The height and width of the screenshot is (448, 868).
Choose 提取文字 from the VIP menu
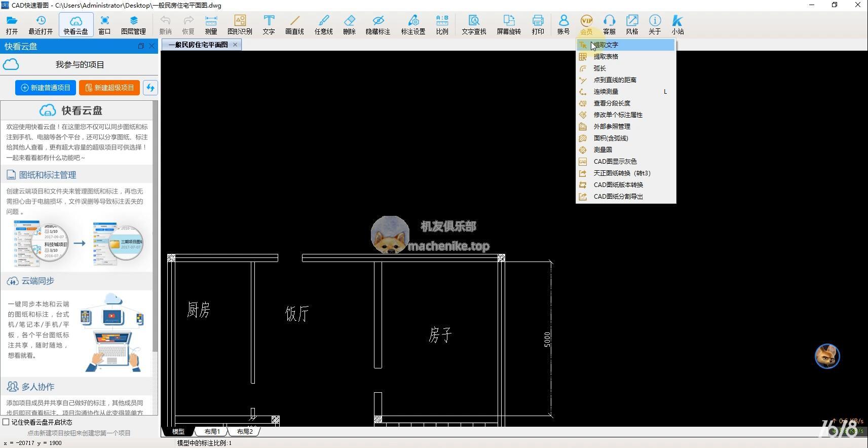pos(626,45)
